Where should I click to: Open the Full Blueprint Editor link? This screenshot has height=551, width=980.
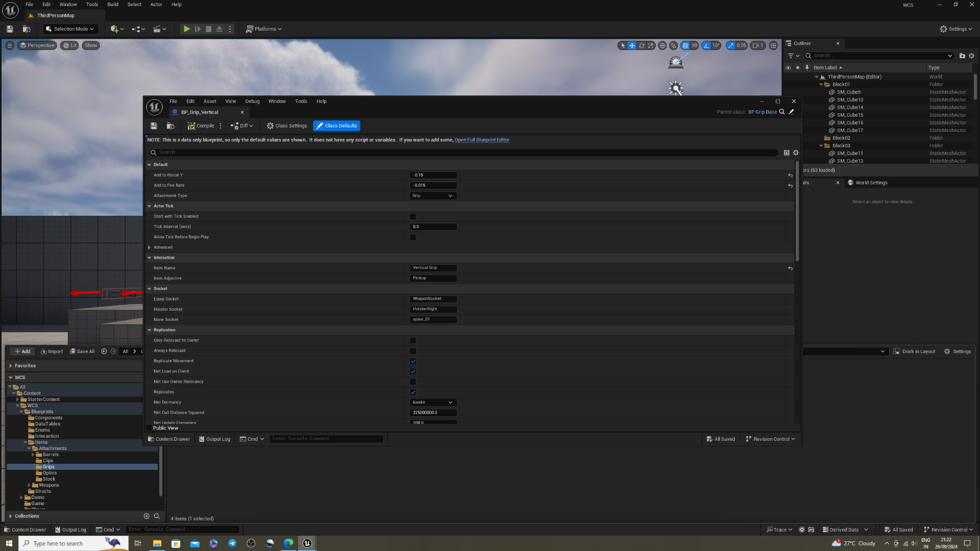pyautogui.click(x=482, y=140)
